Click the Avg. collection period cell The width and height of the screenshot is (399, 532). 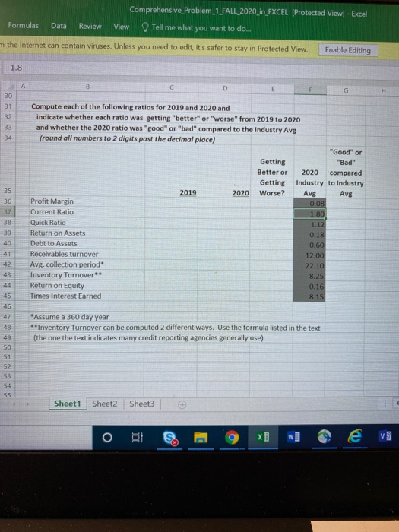[87, 264]
